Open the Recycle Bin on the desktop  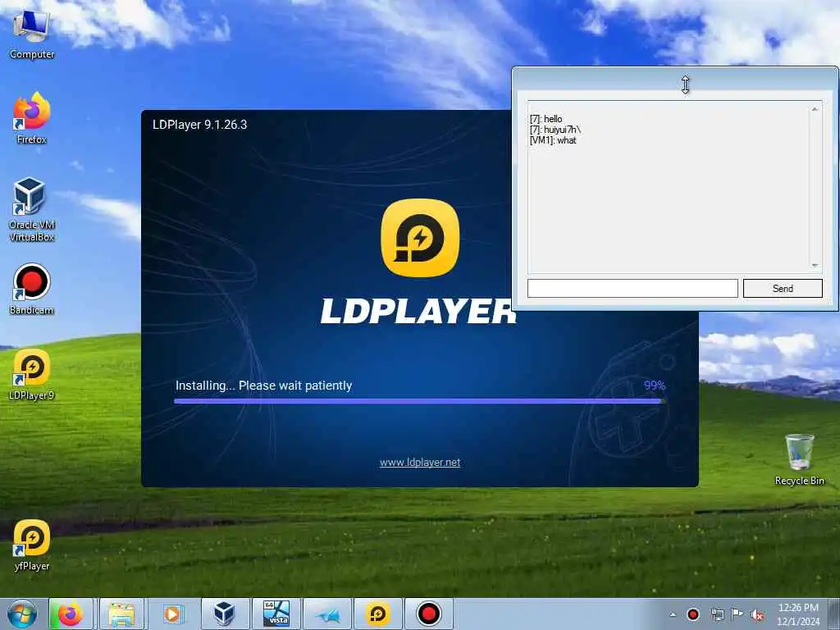coord(799,459)
